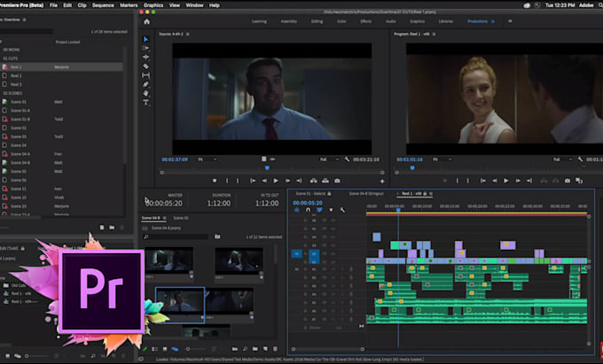Open Scene 01 Selects timeline tab

click(310, 194)
